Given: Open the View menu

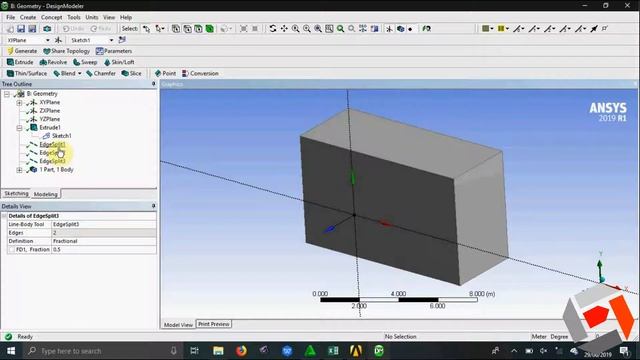Looking at the screenshot, I should (109, 18).
